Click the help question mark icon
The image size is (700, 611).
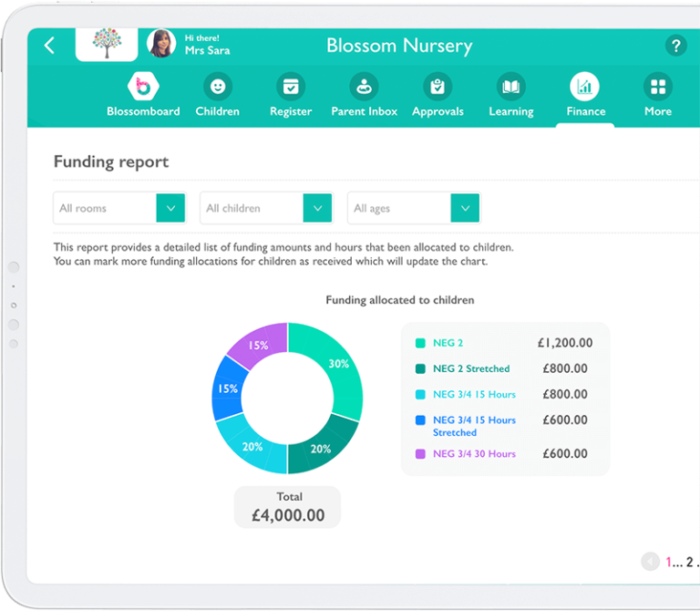point(675,46)
